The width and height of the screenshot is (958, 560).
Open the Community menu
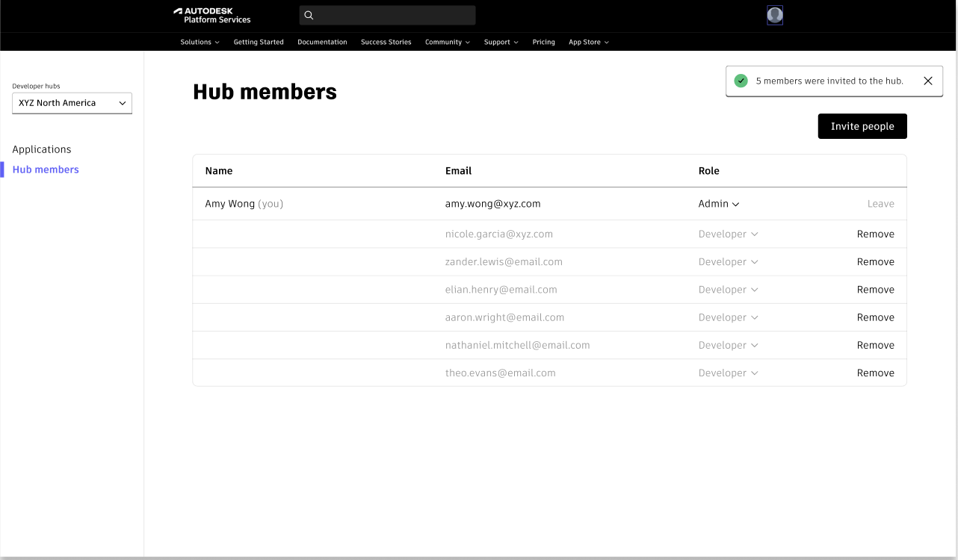tap(447, 43)
